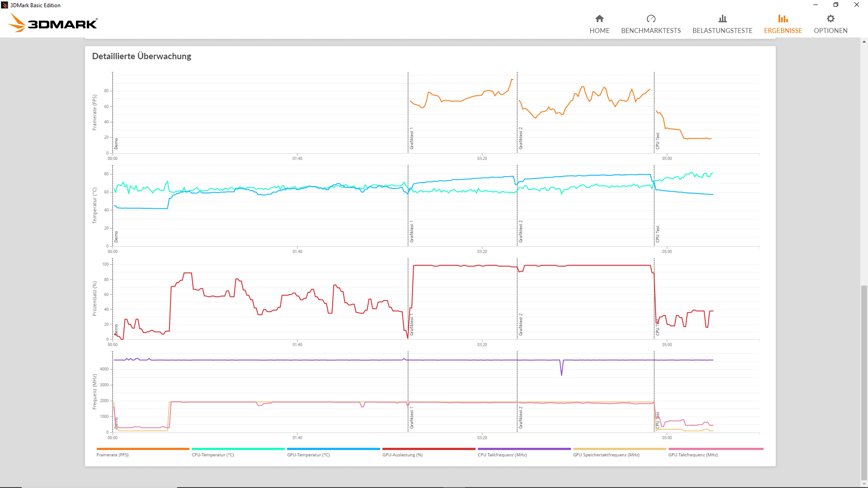Click the GPU Taktfrequenz (MHz) legend label
This screenshot has width=868, height=488.
(693, 455)
